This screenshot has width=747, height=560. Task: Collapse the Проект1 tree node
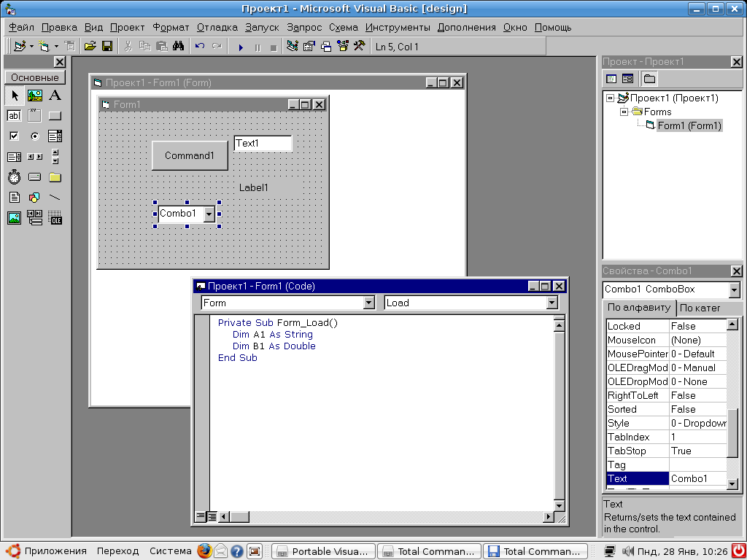point(611,98)
